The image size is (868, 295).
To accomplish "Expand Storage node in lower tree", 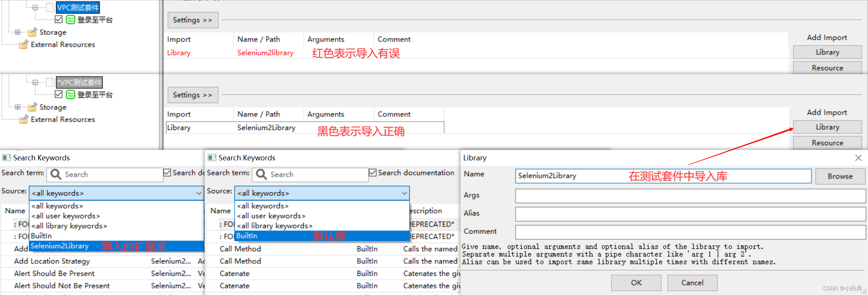I will point(18,107).
